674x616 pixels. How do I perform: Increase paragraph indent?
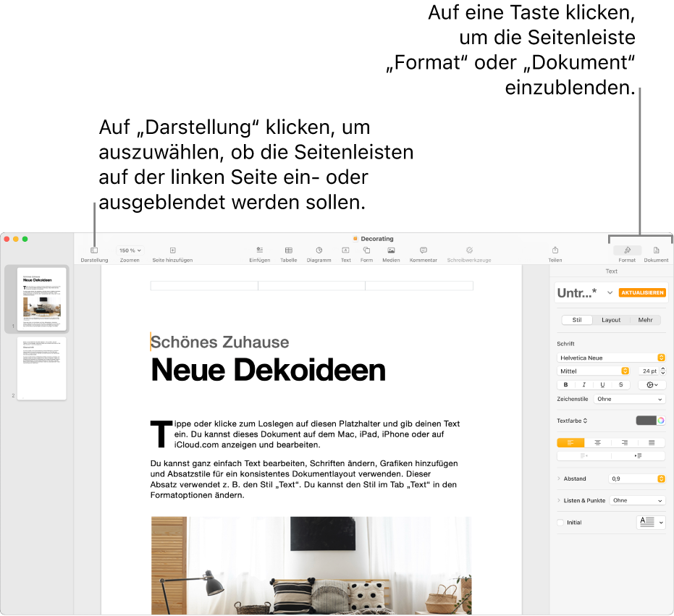[639, 455]
